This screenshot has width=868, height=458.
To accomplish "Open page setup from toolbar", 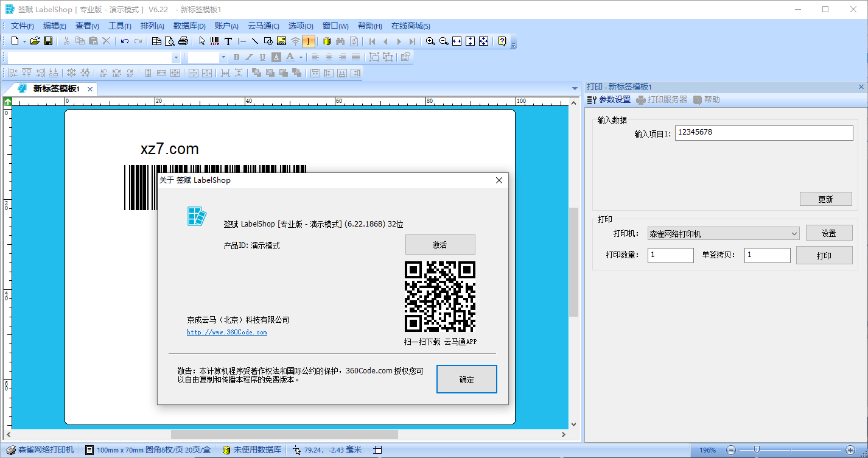I will click(x=156, y=41).
